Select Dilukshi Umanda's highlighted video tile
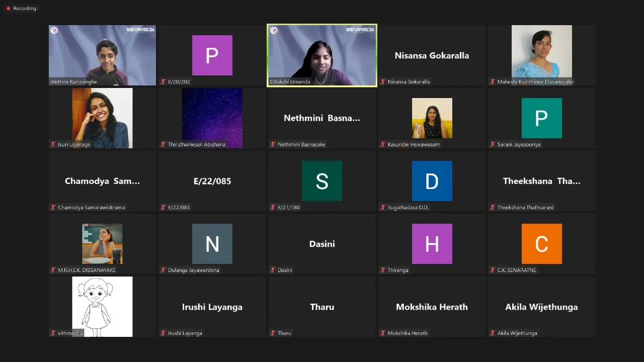The image size is (644, 362). (x=322, y=55)
